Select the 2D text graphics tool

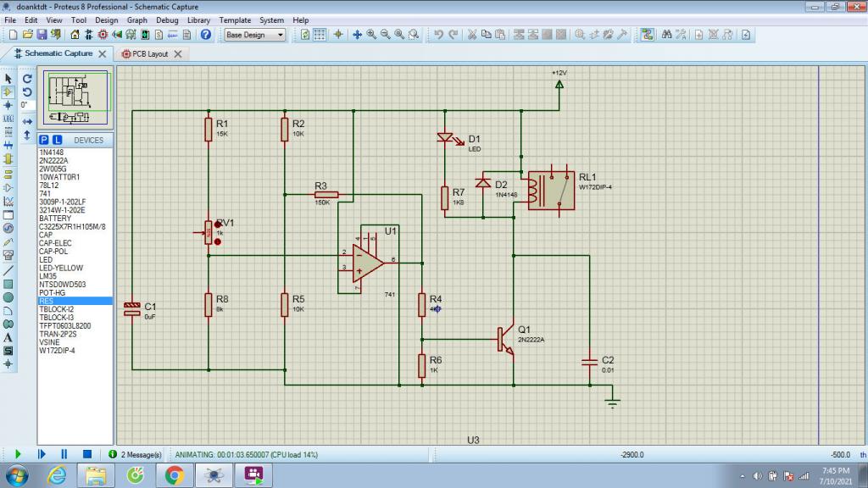pyautogui.click(x=8, y=337)
